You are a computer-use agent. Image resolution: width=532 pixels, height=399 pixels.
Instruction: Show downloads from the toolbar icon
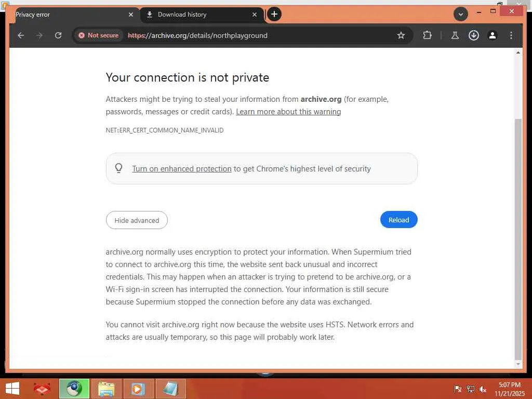(x=473, y=35)
